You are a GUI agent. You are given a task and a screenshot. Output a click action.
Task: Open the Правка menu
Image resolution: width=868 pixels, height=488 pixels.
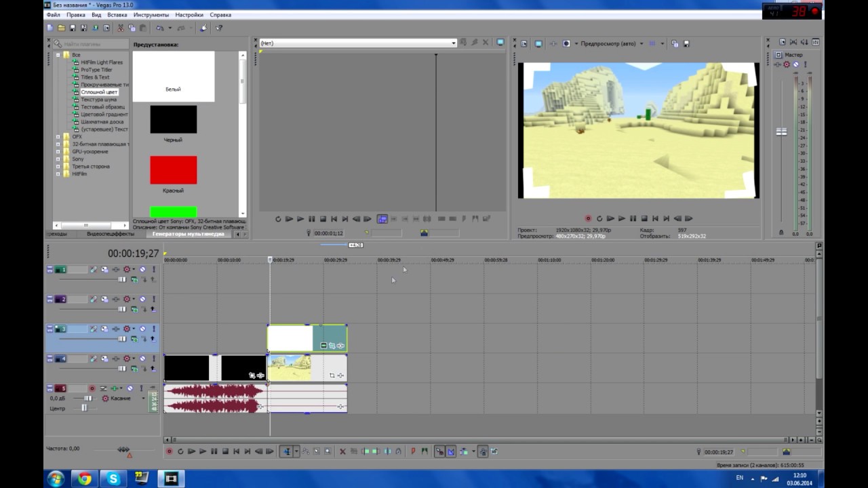pos(76,15)
